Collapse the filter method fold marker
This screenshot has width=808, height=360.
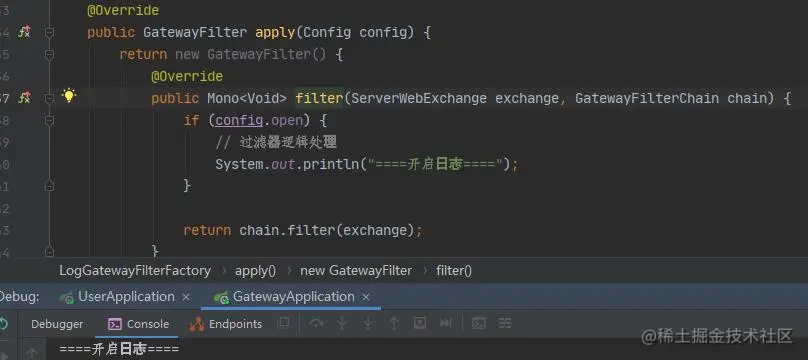coord(49,98)
